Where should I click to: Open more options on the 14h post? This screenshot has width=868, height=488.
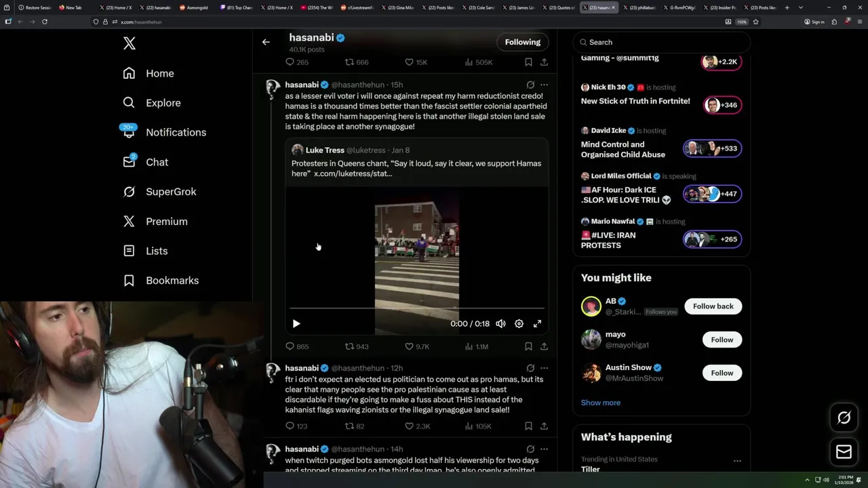click(544, 449)
